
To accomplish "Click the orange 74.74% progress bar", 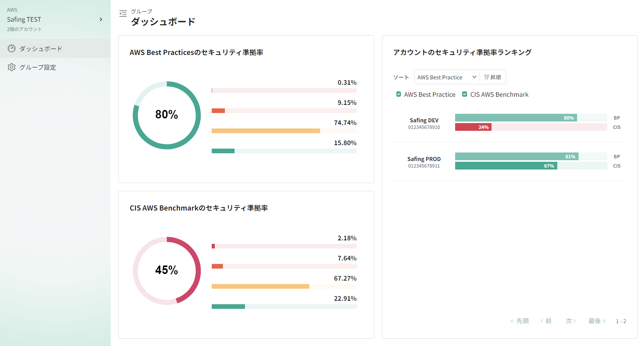I will point(265,131).
